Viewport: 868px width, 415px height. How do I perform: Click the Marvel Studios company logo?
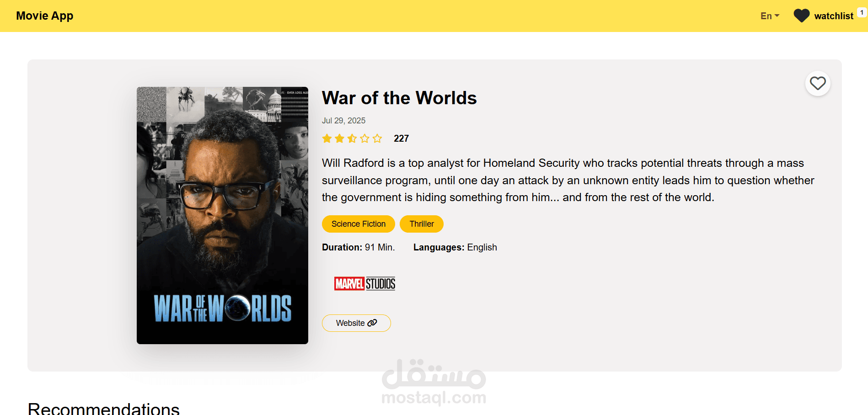pos(365,284)
